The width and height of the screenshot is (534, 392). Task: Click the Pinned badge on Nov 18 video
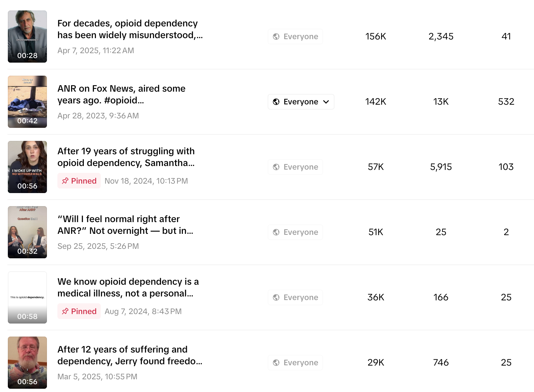[79, 181]
